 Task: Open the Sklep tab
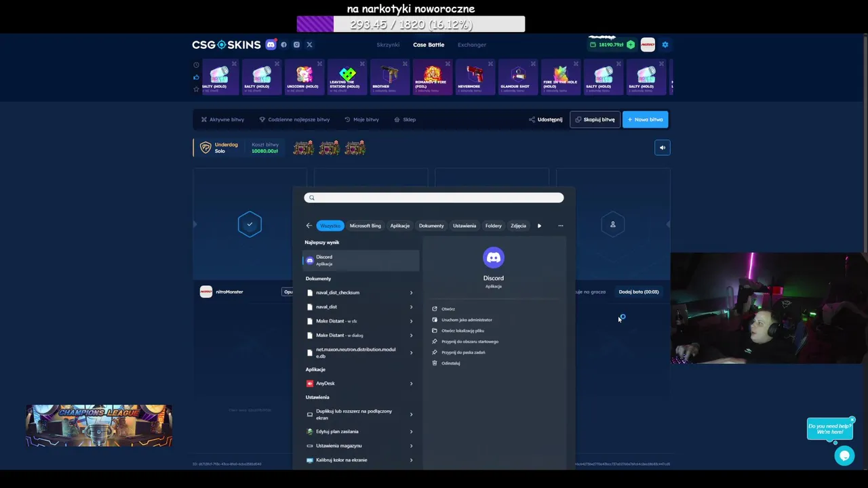click(405, 119)
